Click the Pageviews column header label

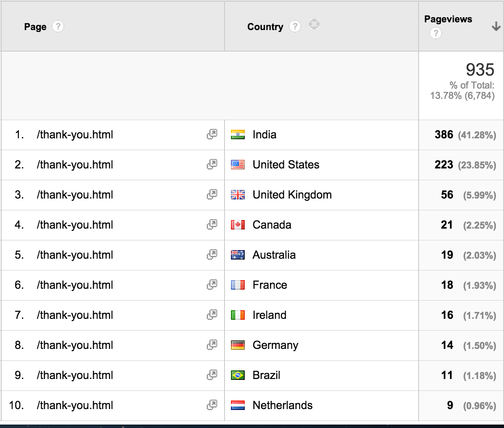(x=448, y=19)
